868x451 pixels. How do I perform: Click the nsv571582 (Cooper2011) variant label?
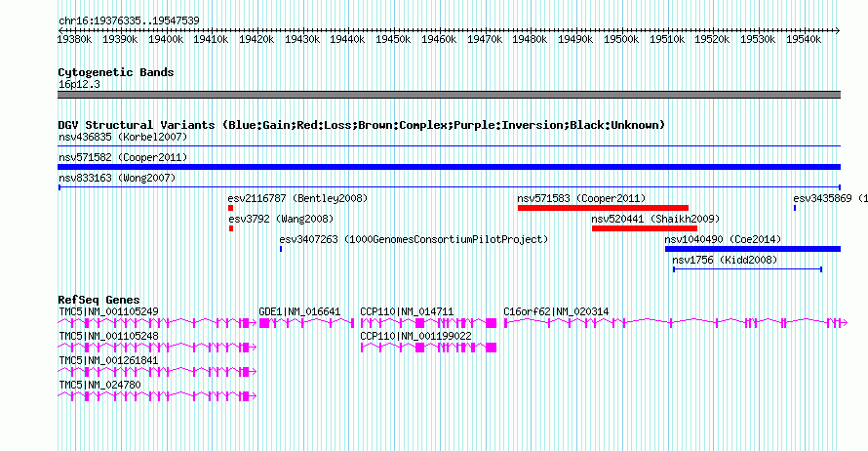click(123, 157)
